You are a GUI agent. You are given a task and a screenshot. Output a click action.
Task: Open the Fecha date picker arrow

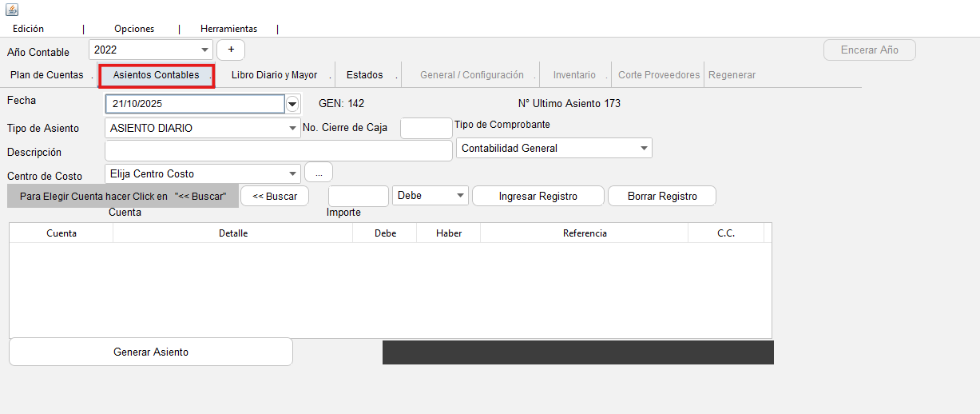coord(292,104)
